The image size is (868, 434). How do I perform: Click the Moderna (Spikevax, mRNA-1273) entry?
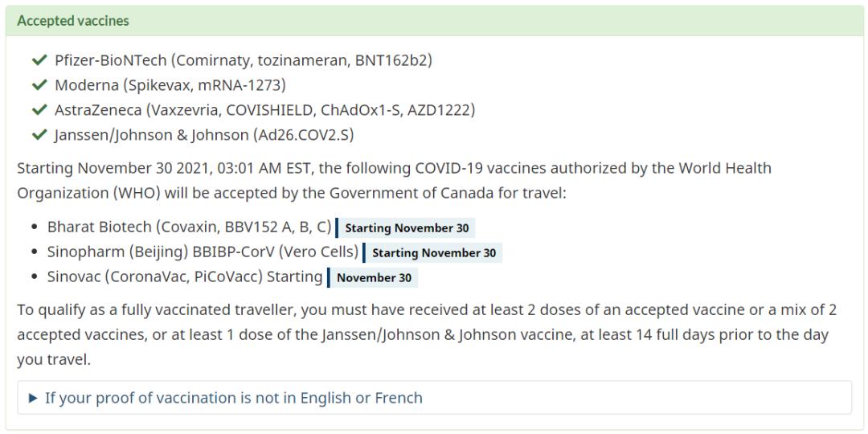[170, 85]
